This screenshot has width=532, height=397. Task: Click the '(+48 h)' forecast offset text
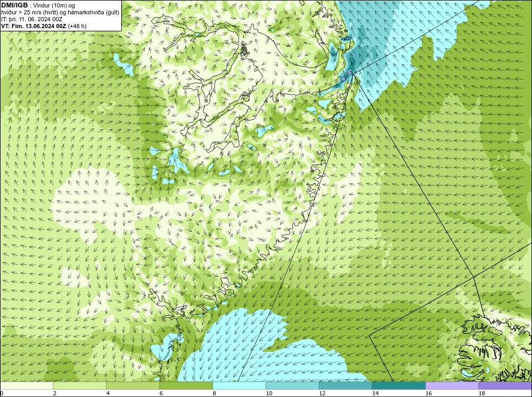(77, 26)
